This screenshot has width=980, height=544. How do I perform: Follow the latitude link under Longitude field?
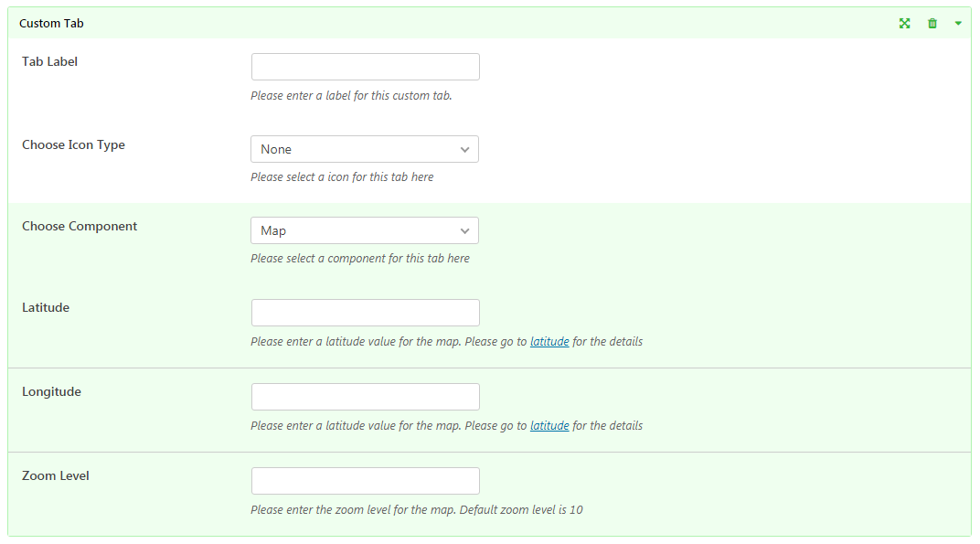point(549,425)
